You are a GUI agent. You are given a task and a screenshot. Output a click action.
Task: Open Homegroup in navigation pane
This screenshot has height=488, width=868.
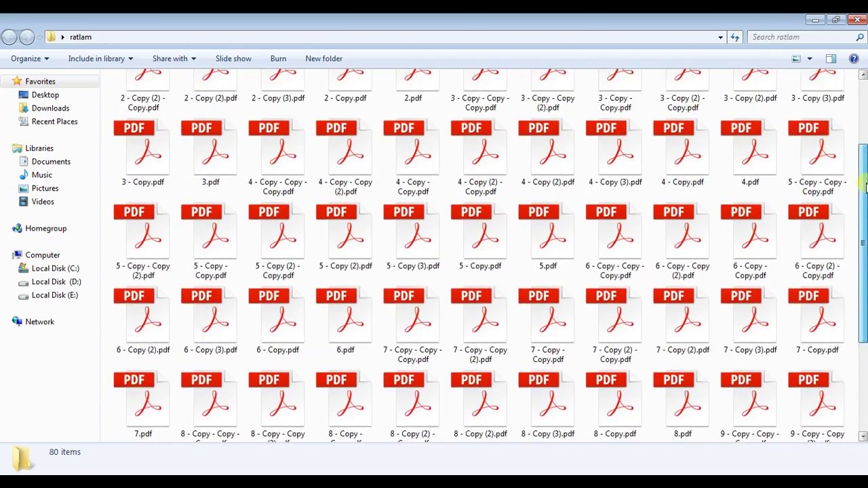coord(45,228)
